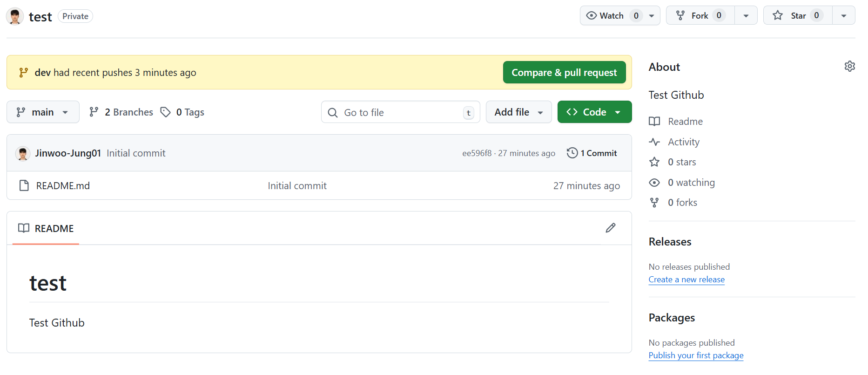The height and width of the screenshot is (375, 868).
Task: Open the Fork options dropdown arrow
Action: click(746, 15)
